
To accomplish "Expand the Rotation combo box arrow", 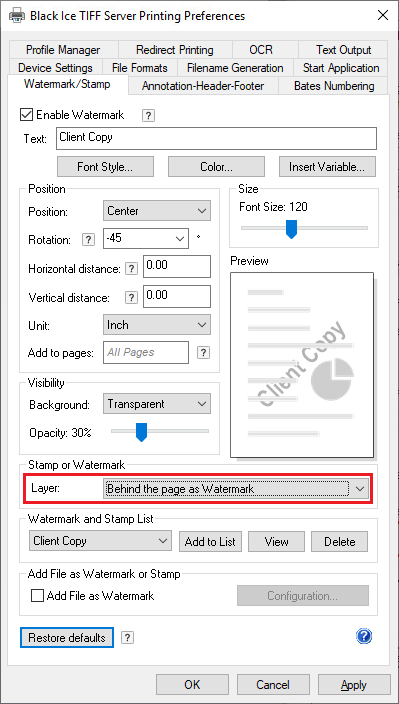I will [x=180, y=239].
